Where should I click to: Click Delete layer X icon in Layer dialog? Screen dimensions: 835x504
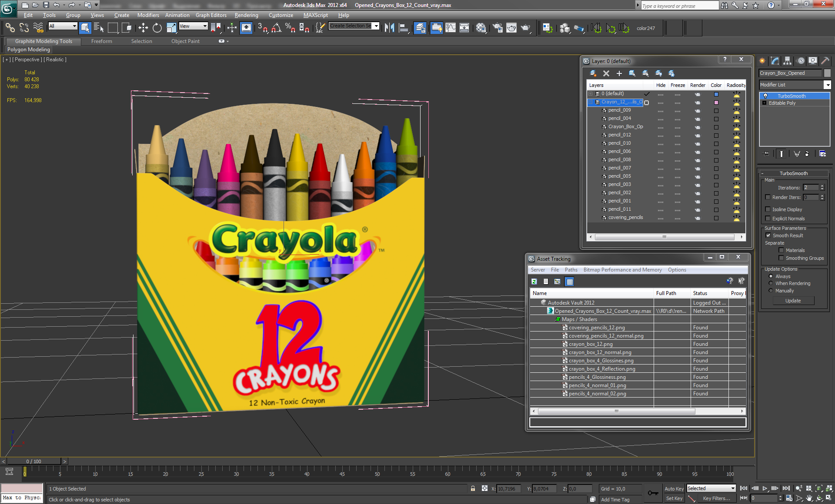pyautogui.click(x=606, y=73)
